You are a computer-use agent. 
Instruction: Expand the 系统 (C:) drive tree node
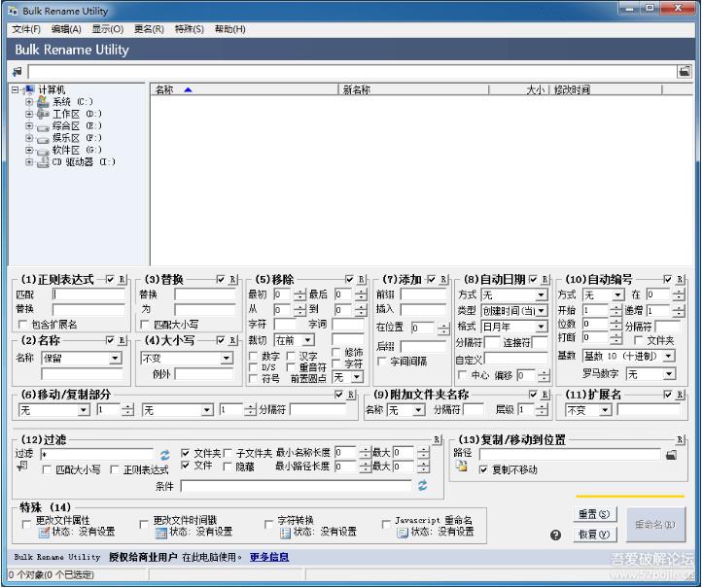tap(29, 101)
